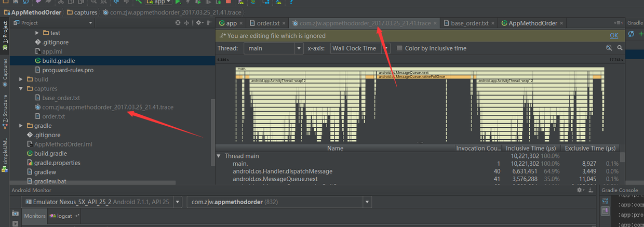
Task: Select .gitignore under app module
Action: coord(51,42)
